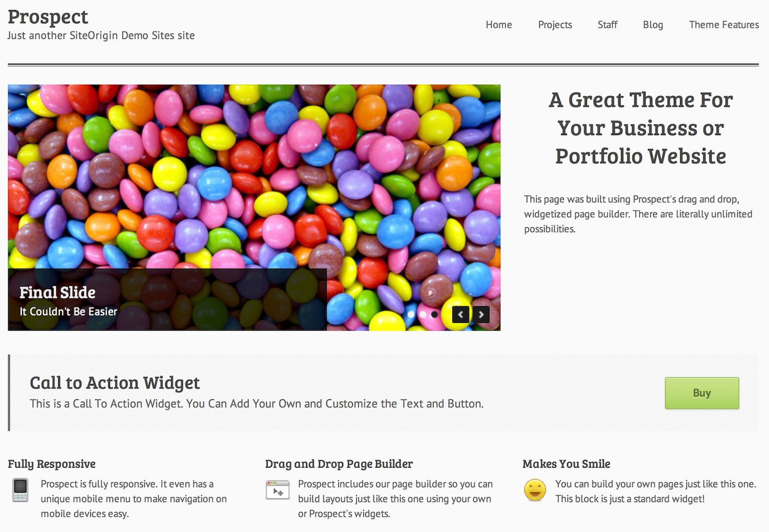Click the Fully Responsive heading

pyautogui.click(x=51, y=464)
